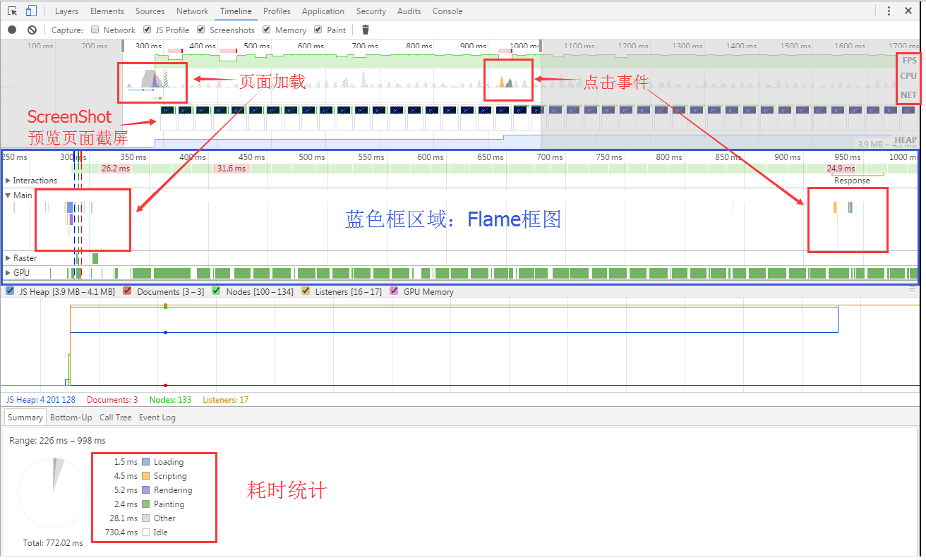Click the purple Rendering legend swatch
The width and height of the screenshot is (926, 560).
[146, 490]
